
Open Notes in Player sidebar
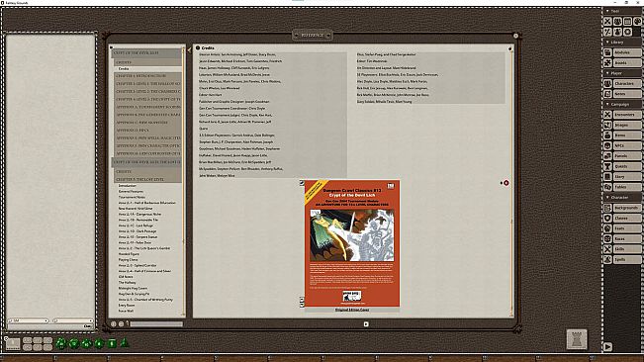tap(622, 94)
